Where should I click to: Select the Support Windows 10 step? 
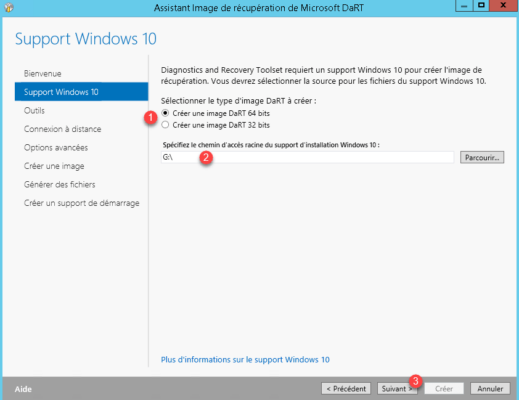(x=81, y=92)
